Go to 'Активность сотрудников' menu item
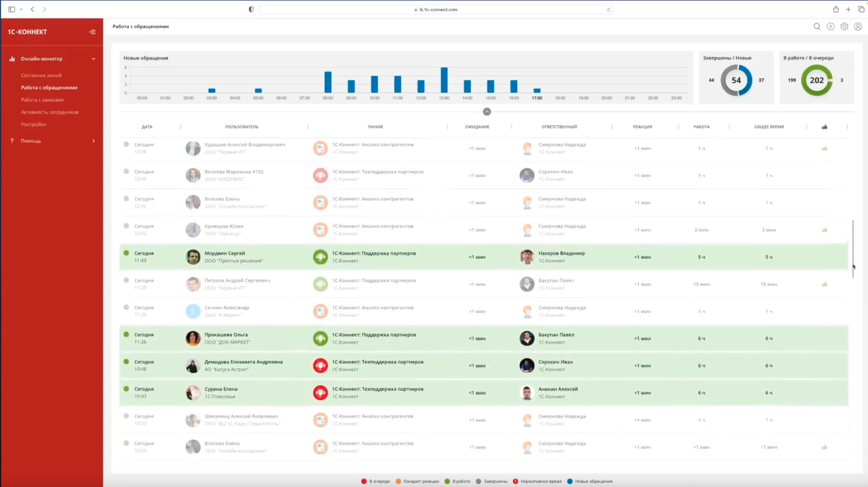The height and width of the screenshot is (487, 868). (x=50, y=112)
